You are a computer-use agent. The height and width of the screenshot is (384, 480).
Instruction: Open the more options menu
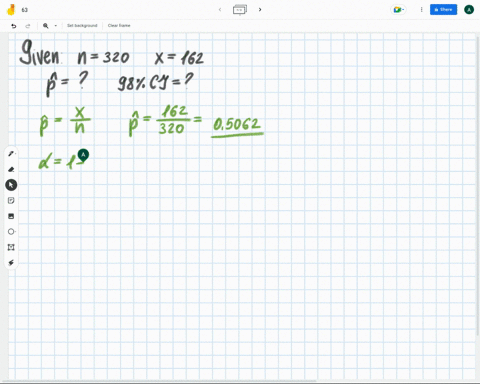pos(421,10)
